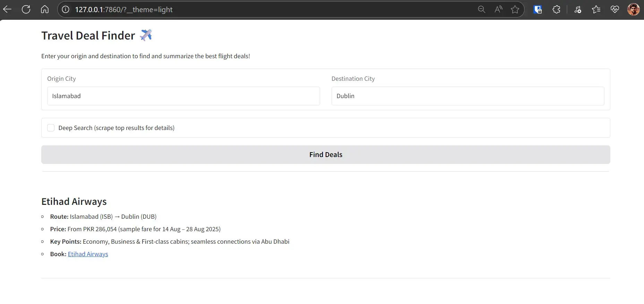
Task: Open Browser essentials heartbeat icon
Action: pyautogui.click(x=615, y=9)
